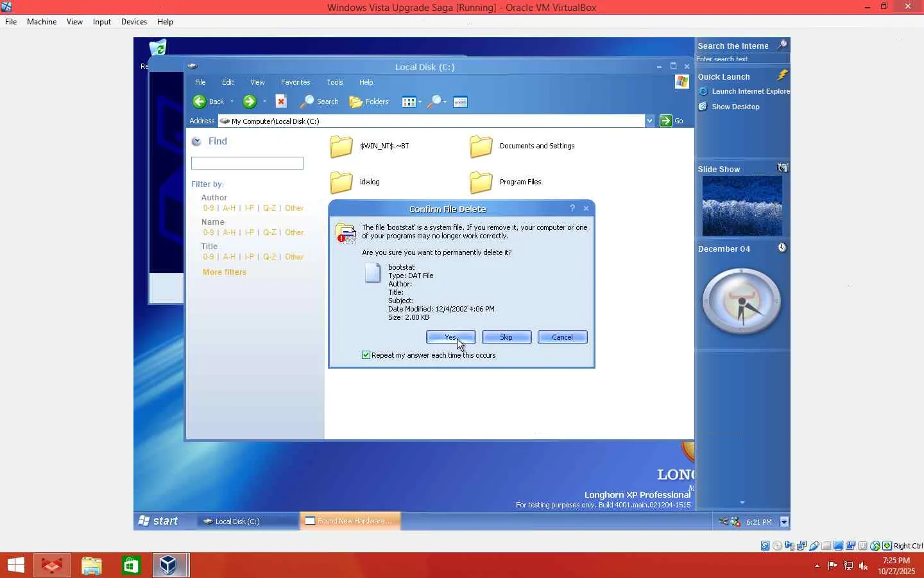Open the Explorer Edit menu

coord(228,82)
